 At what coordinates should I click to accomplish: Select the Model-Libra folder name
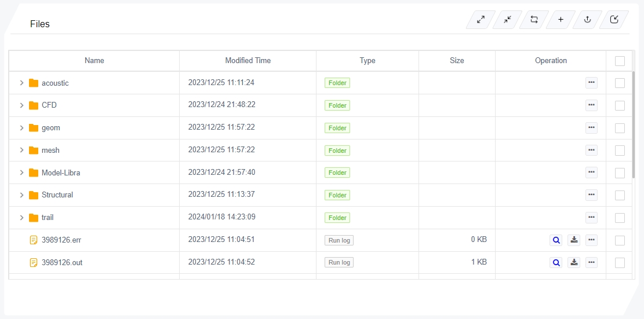tap(61, 173)
